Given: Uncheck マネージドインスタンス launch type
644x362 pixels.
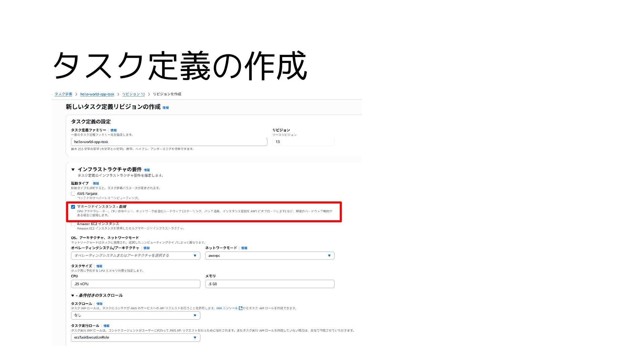Looking at the screenshot, I should (73, 207).
